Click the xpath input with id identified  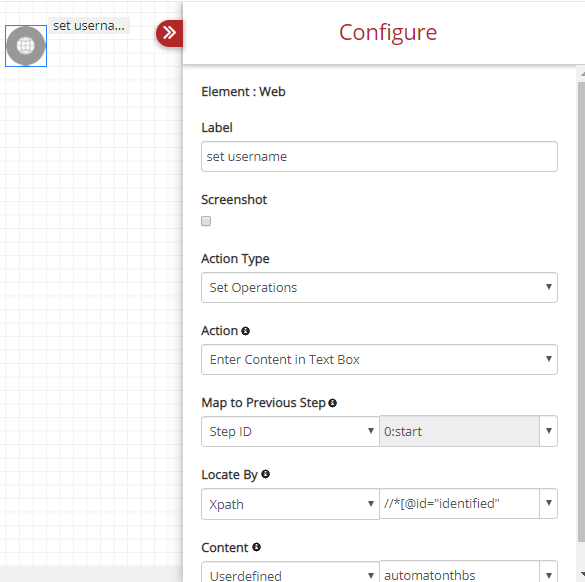[x=460, y=503]
